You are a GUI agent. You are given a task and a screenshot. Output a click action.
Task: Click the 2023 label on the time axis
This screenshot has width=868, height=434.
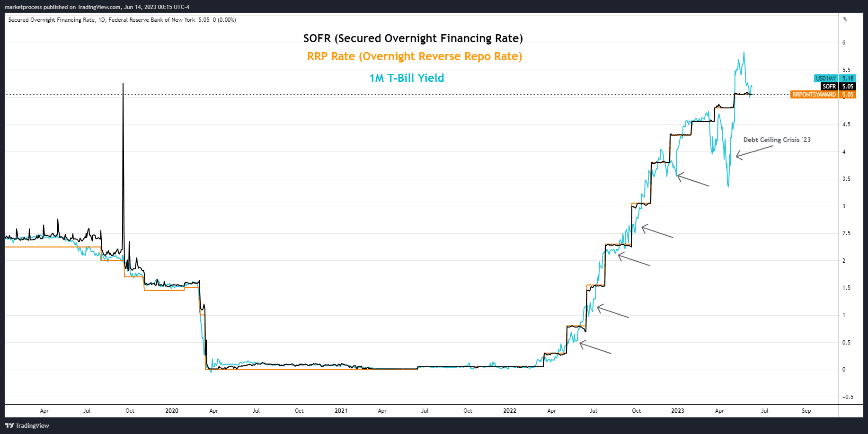tap(677, 411)
